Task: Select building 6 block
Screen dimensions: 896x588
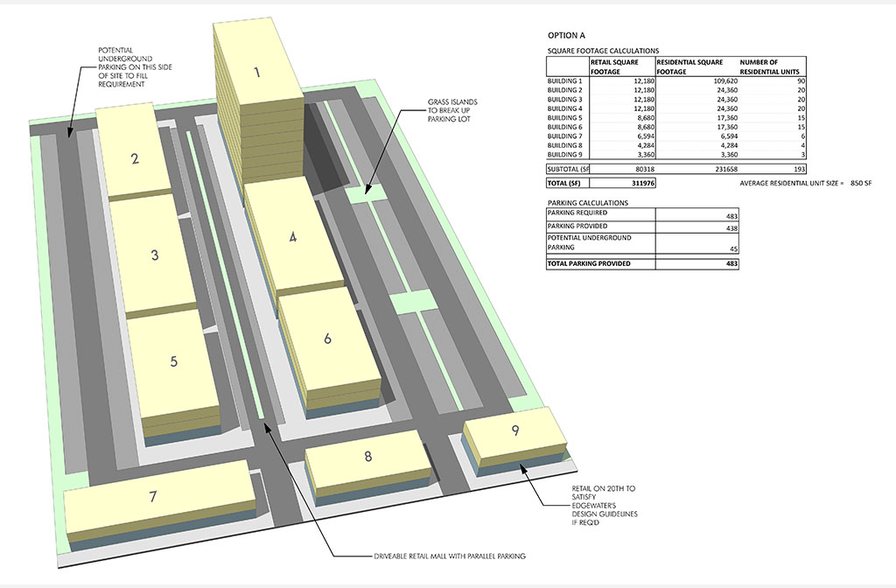Action: (327, 338)
